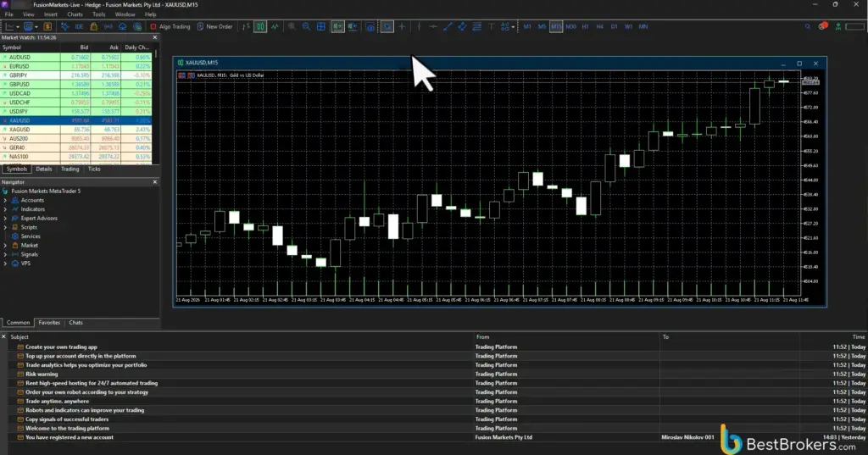868x455 pixels.
Task: Switch to Ticks tab in Market Watch
Action: 94,169
